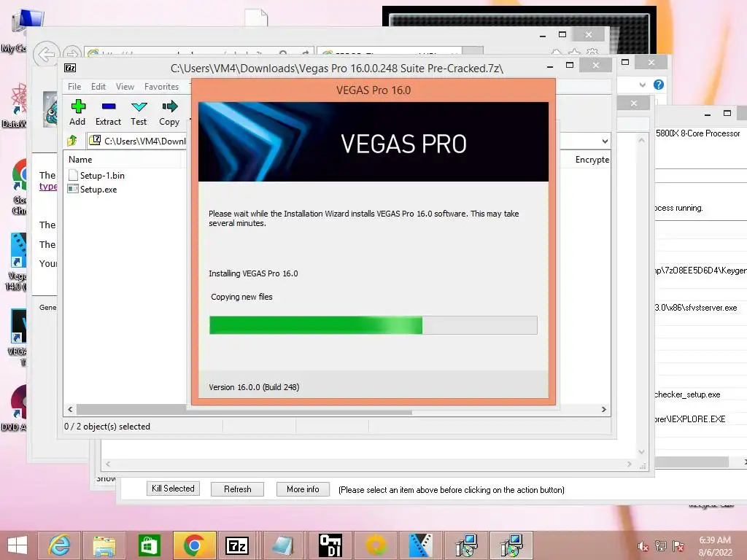Click the network tray icon

[x=661, y=546]
